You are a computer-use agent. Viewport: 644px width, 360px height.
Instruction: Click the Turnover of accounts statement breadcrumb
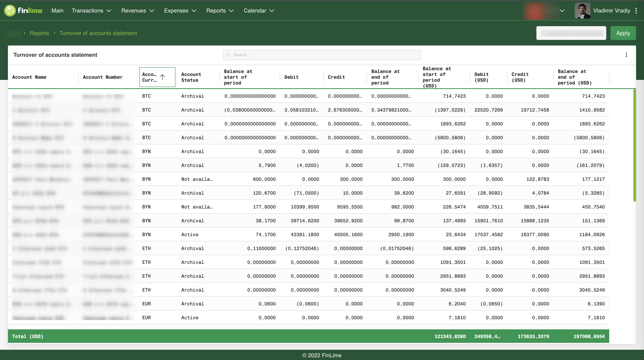(x=98, y=33)
